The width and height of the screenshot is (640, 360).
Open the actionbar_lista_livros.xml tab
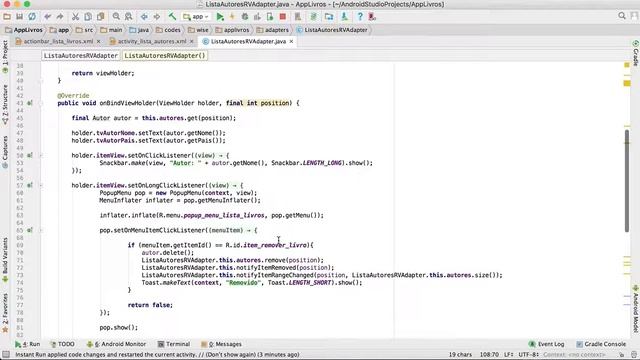(58, 42)
